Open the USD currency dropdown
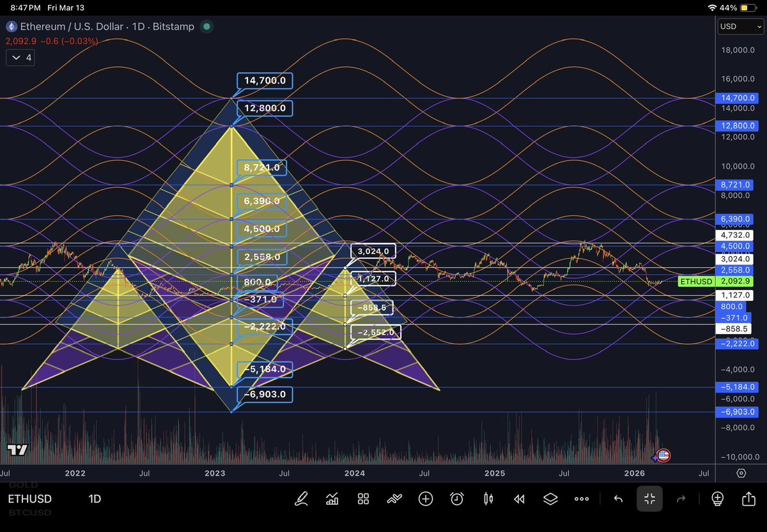 coord(740,26)
